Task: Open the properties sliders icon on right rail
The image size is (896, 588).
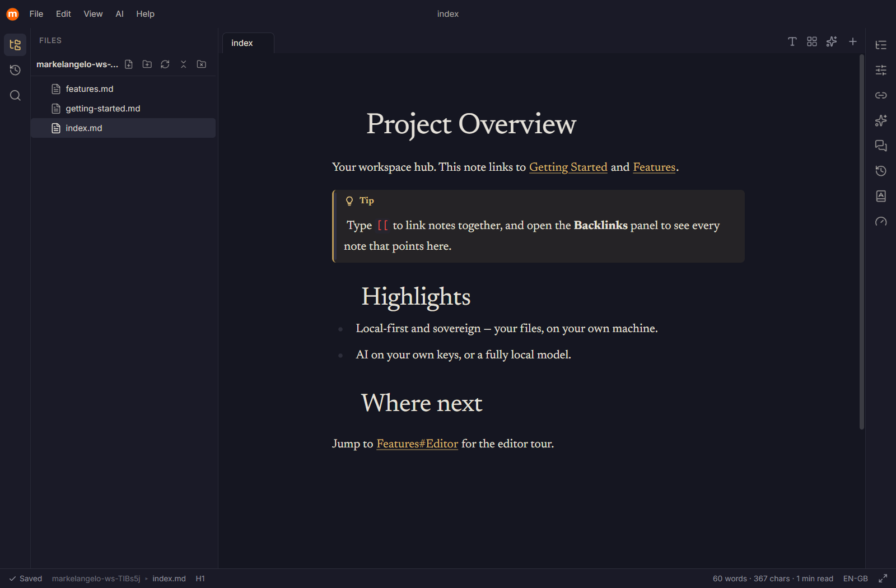Action: tap(881, 70)
